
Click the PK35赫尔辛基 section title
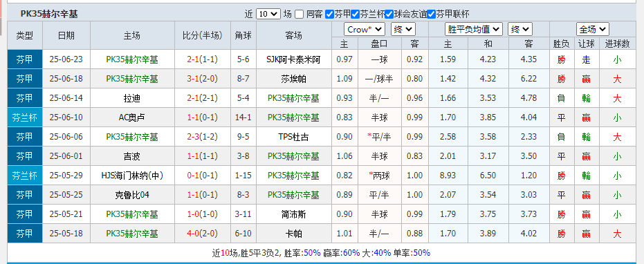click(49, 15)
